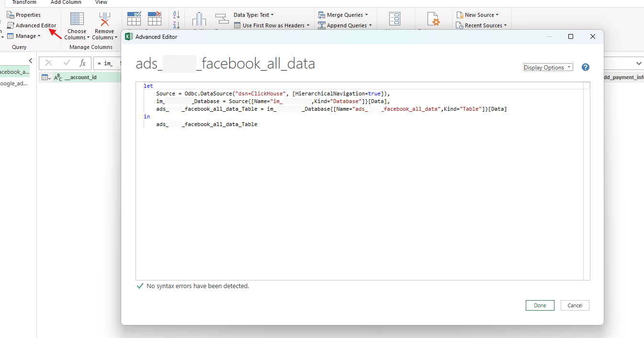Click the Properties icon in Query group
The height and width of the screenshot is (338, 644).
[11, 15]
